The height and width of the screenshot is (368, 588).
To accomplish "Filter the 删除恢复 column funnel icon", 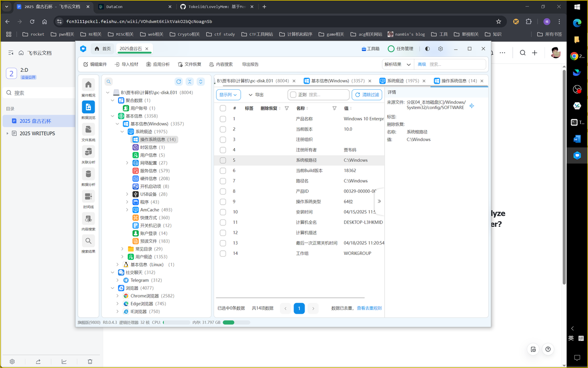I will tap(287, 108).
